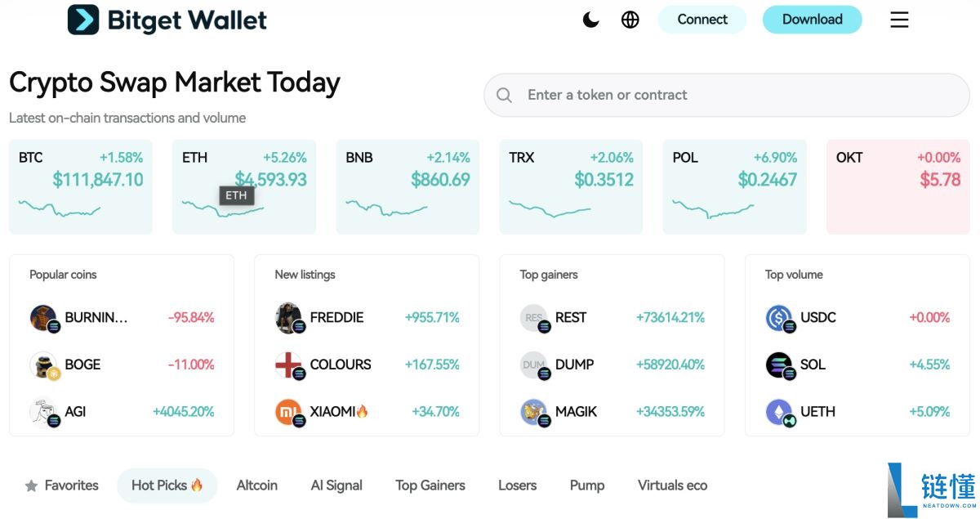Click the POL price chart card
Image resolution: width=980 pixels, height=519 pixels.
[734, 187]
